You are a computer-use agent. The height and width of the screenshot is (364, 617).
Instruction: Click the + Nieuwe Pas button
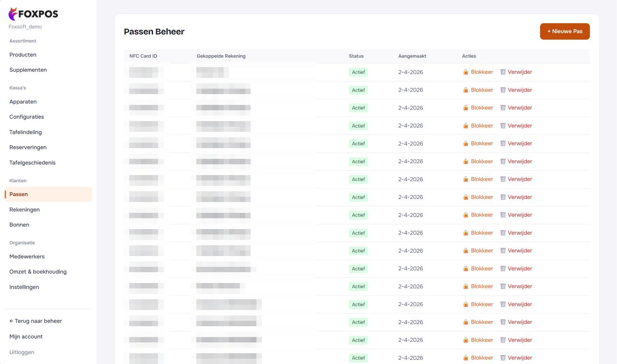point(565,31)
